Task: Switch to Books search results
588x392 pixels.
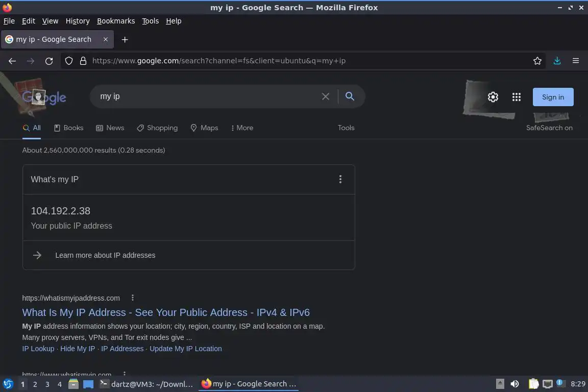Action: coord(68,128)
